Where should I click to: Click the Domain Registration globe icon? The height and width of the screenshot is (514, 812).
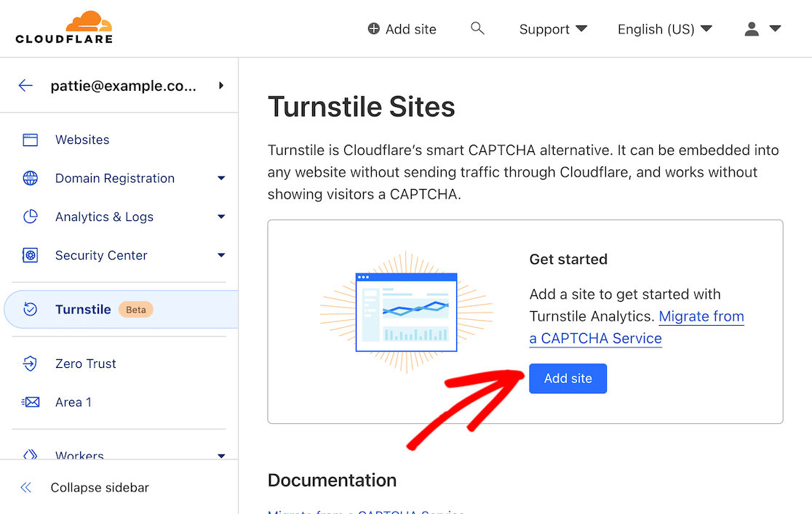coord(31,178)
